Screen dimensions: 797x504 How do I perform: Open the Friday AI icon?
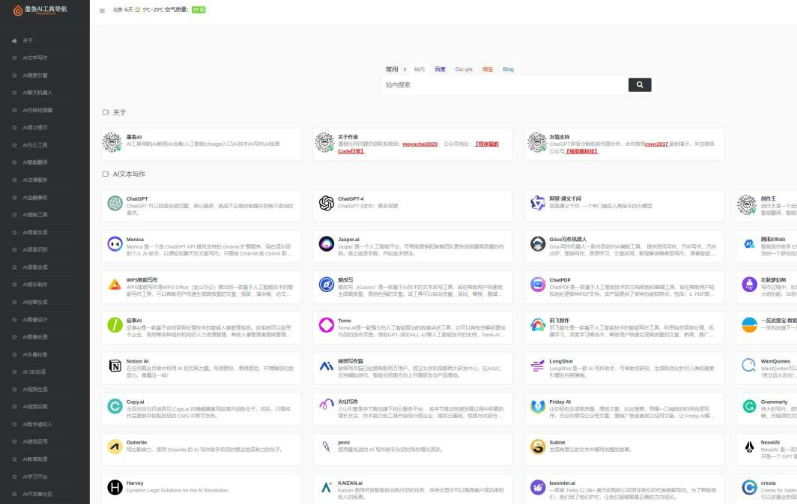click(538, 406)
